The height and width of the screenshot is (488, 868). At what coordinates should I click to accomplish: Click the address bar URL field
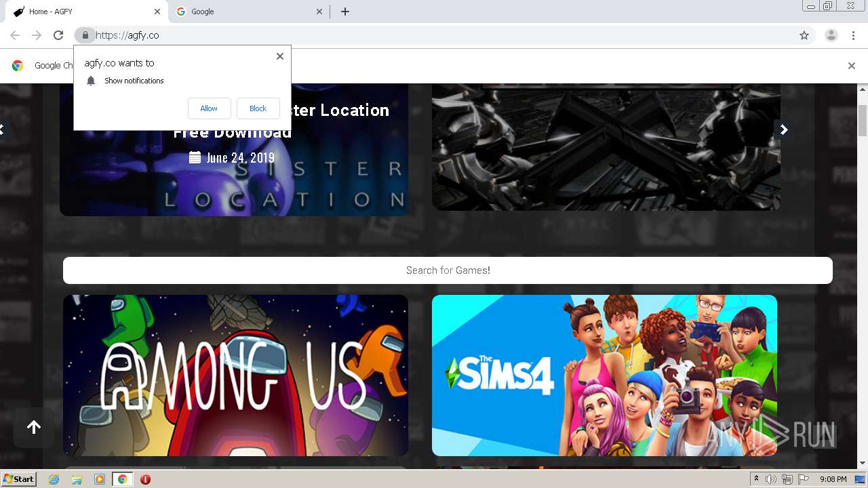pyautogui.click(x=441, y=35)
